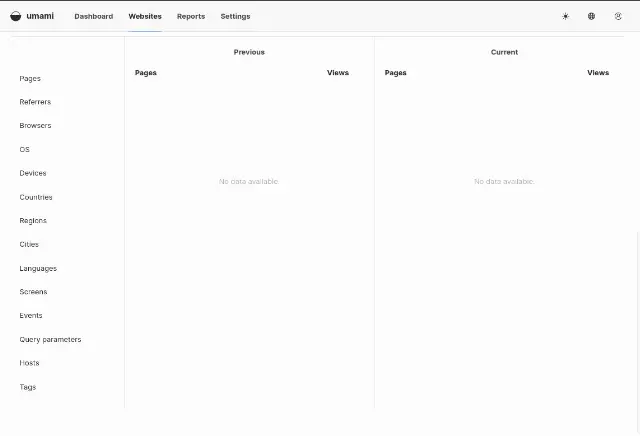Click the umami brand name
Viewport: 640px width, 436px height.
(x=40, y=16)
